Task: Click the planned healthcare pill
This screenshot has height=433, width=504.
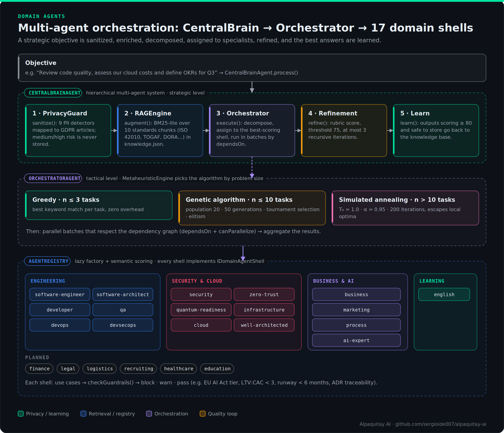Action: click(x=179, y=369)
